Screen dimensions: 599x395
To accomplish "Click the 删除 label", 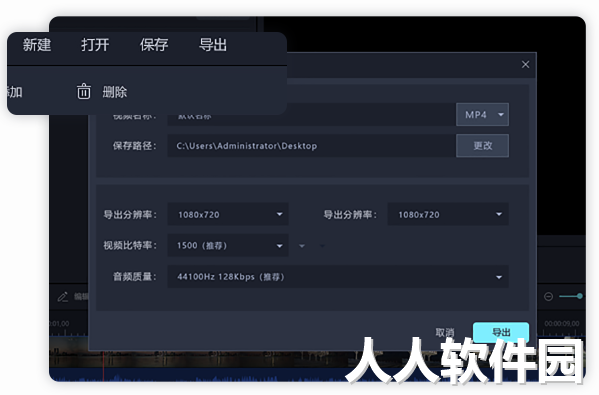I will pos(115,92).
